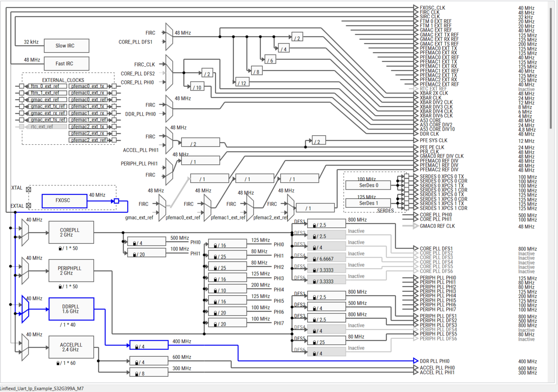Select the COREPLL 2 GHz block
558x392 pixels.
[71, 232]
